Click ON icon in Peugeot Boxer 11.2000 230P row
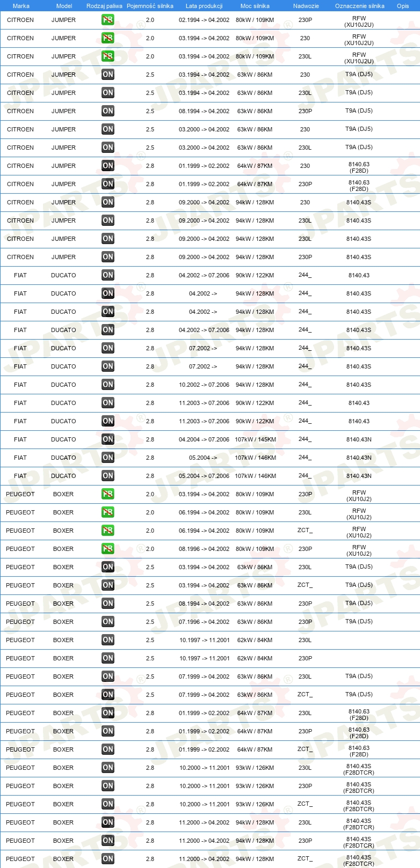This screenshot has height=868, width=420. (108, 841)
